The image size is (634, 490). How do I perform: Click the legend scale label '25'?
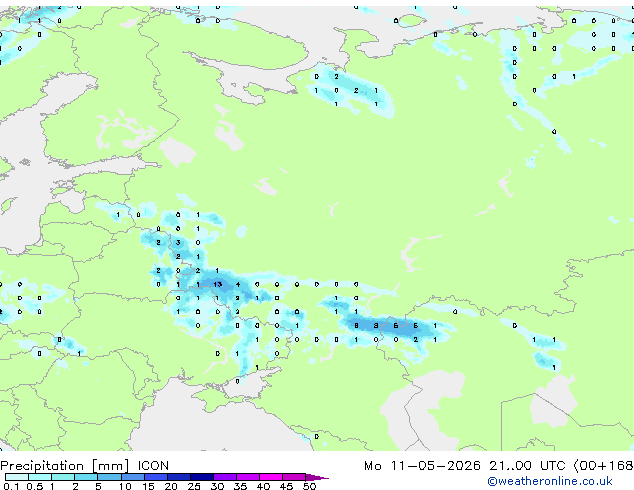194,486
